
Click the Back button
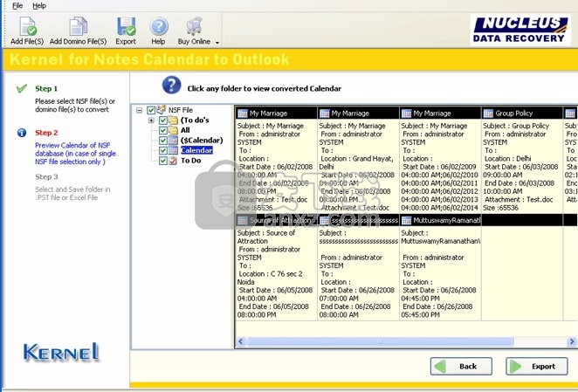pyautogui.click(x=461, y=366)
